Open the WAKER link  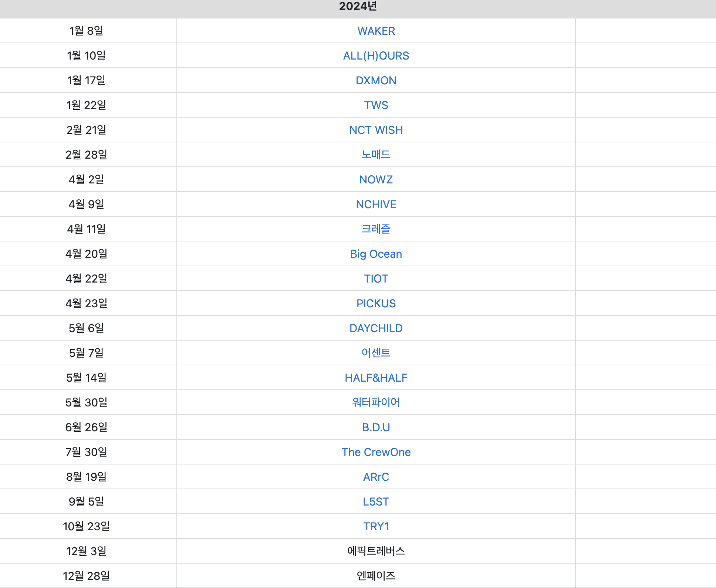376,31
